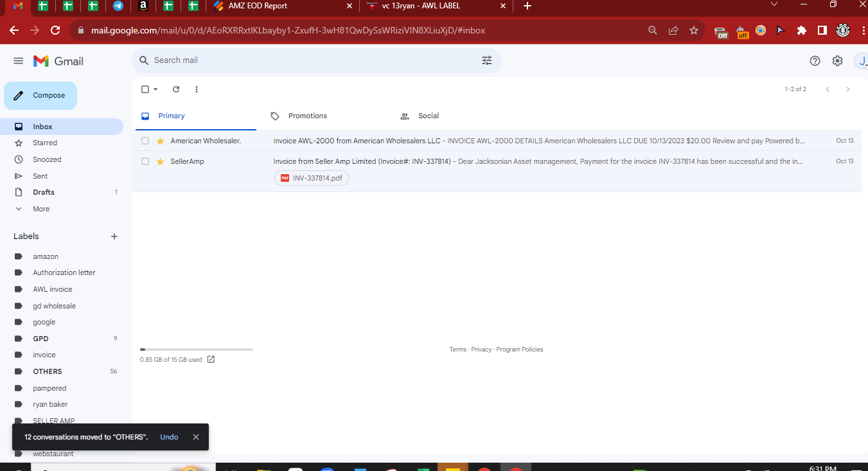This screenshot has width=868, height=471.
Task: Open search options filter icon
Action: pos(487,60)
